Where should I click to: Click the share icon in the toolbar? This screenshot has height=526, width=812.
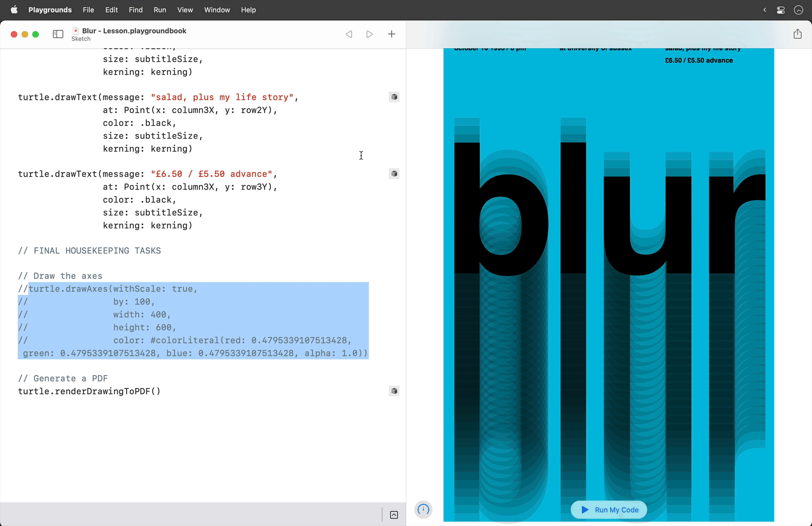[x=798, y=34]
